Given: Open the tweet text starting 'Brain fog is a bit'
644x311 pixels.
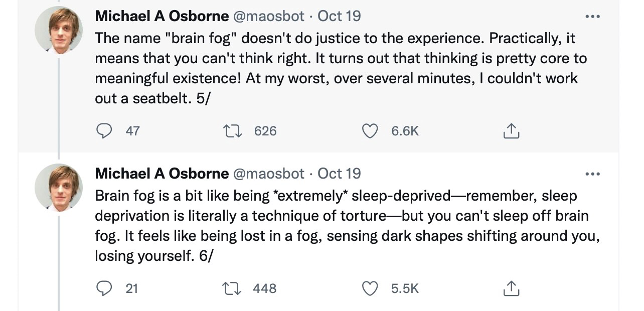Looking at the screenshot, I should click(341, 226).
